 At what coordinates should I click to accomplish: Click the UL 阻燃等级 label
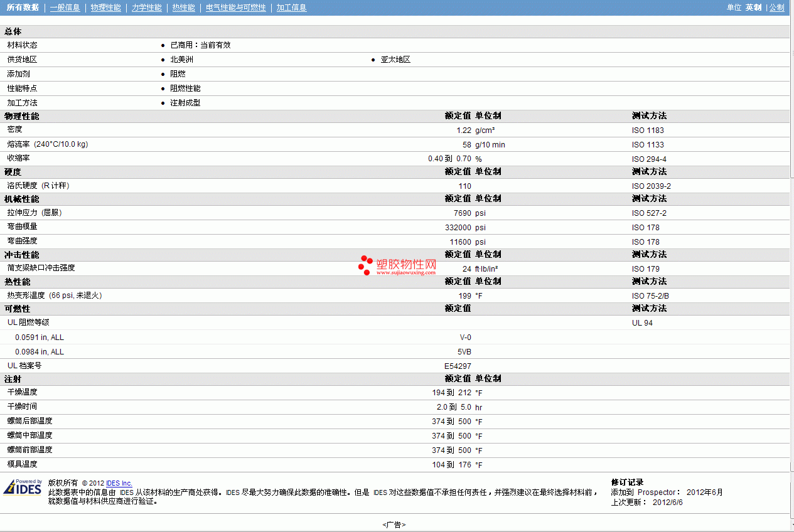28,322
